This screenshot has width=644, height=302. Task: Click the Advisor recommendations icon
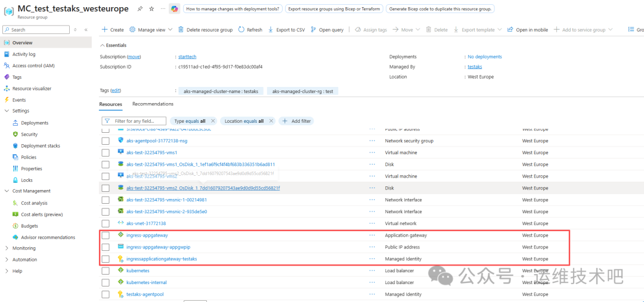[16, 237]
